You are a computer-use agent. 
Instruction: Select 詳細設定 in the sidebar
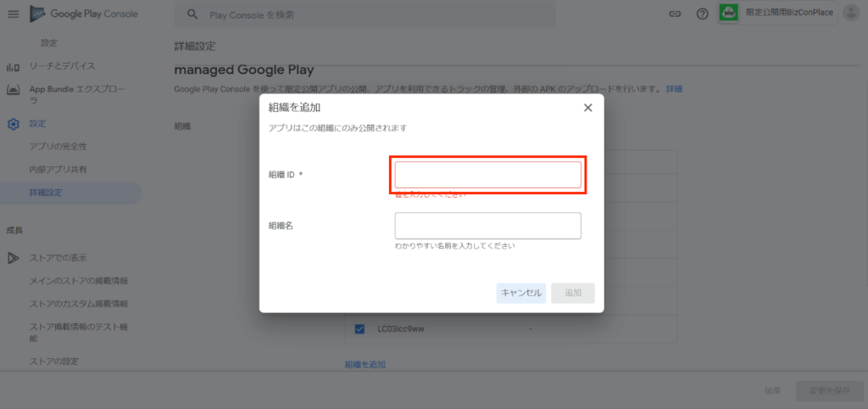(x=46, y=193)
